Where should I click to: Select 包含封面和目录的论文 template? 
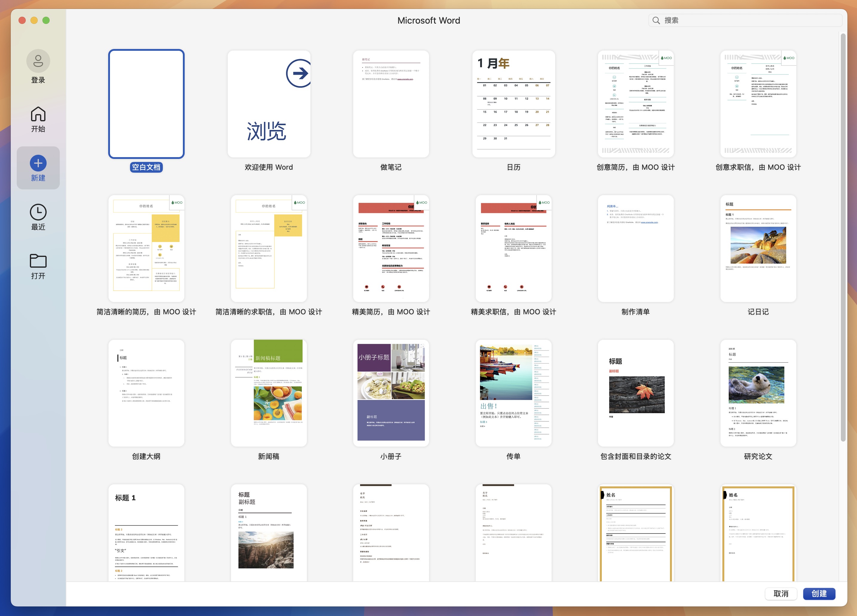point(636,393)
